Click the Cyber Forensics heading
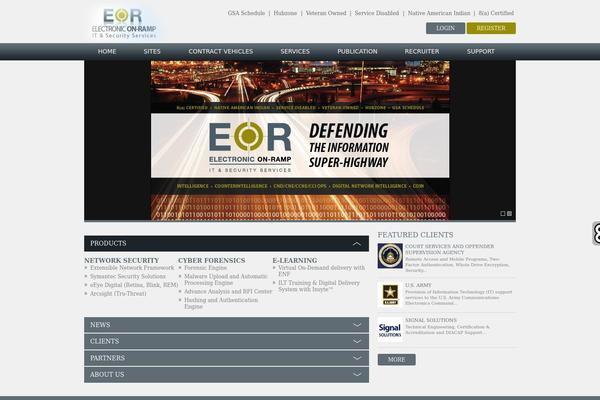This screenshot has height=400, width=600. [x=212, y=260]
